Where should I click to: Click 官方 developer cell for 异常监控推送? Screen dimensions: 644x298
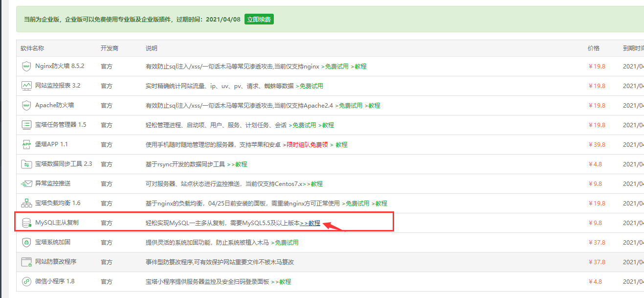click(x=107, y=183)
